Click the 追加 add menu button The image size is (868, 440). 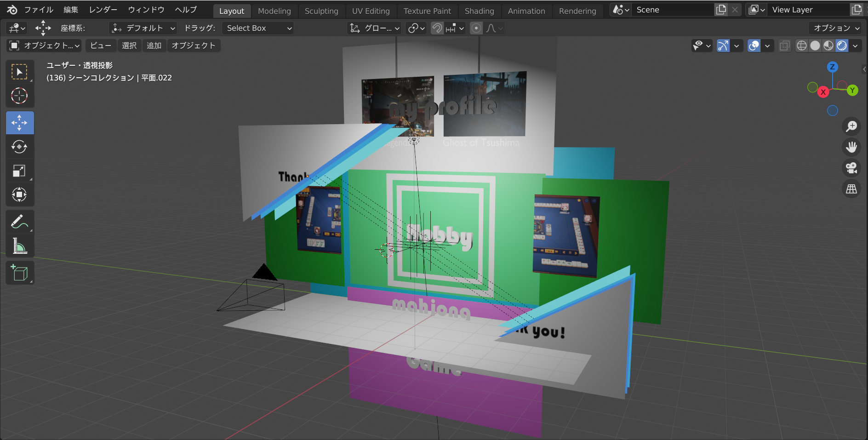click(x=154, y=46)
